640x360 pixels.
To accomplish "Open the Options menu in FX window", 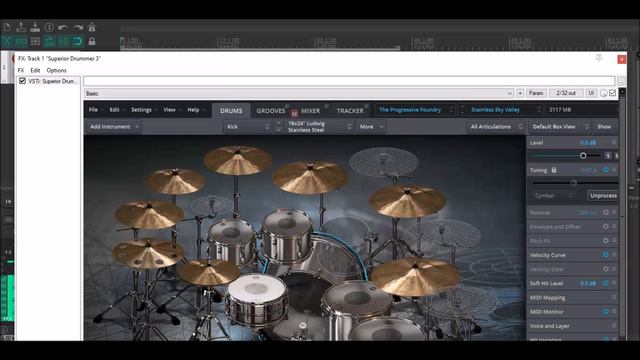I will tap(56, 70).
